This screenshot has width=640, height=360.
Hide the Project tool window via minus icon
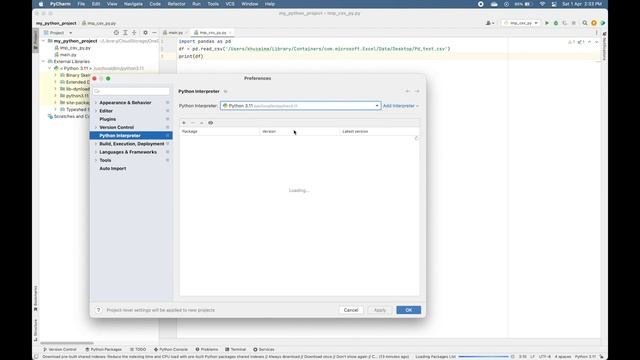154,33
